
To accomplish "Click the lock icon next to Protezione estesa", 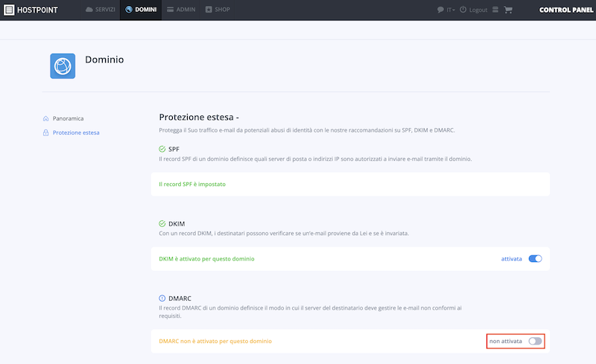I will (x=45, y=132).
